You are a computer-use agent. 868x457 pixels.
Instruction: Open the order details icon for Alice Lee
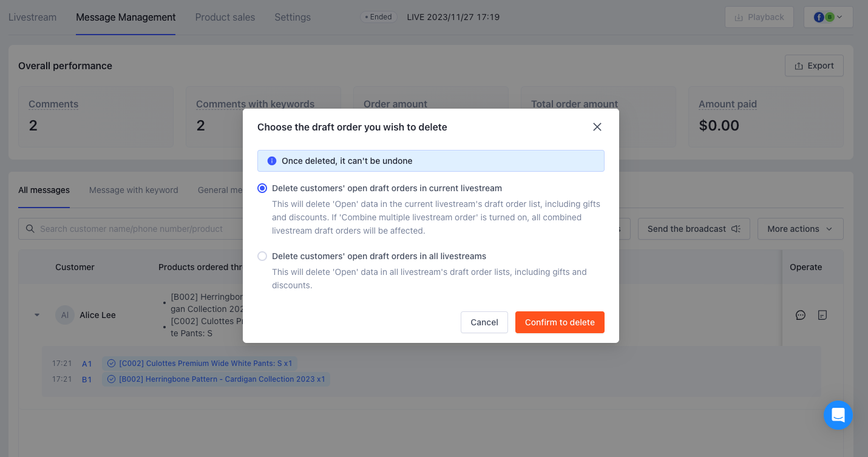[x=822, y=315]
